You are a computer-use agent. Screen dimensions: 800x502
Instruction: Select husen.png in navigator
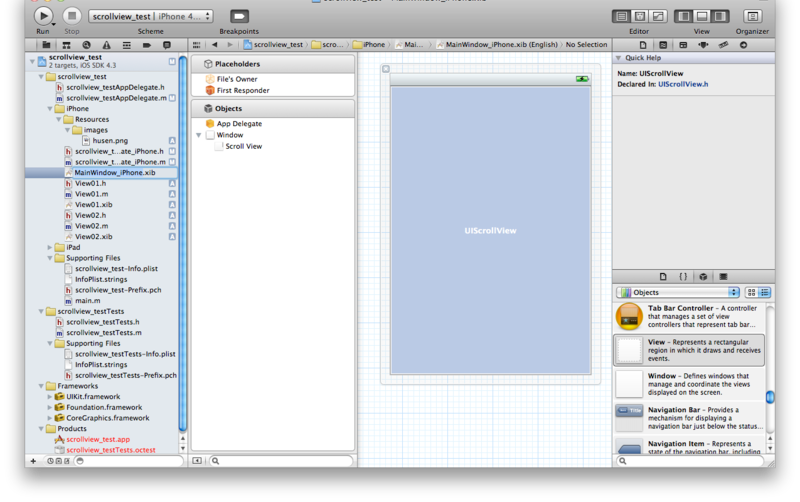coord(110,141)
